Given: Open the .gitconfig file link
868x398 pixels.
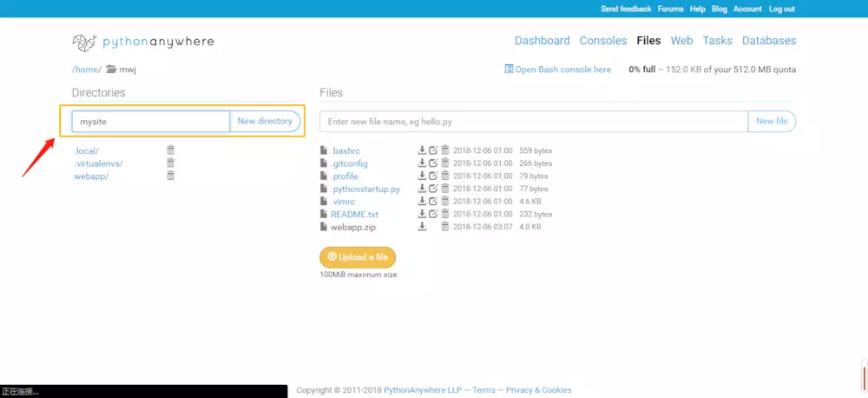Looking at the screenshot, I should (349, 163).
